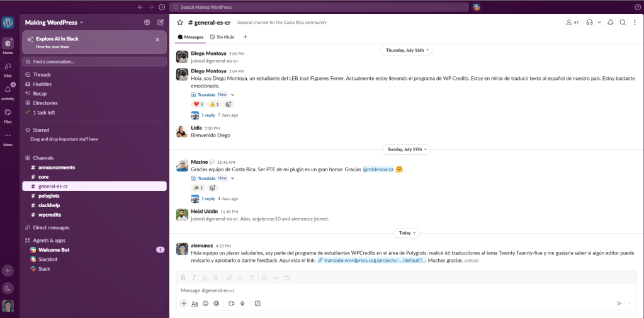The width and height of the screenshot is (644, 318).
Task: Click the Message #general-es-cr input field
Action: [407, 290]
